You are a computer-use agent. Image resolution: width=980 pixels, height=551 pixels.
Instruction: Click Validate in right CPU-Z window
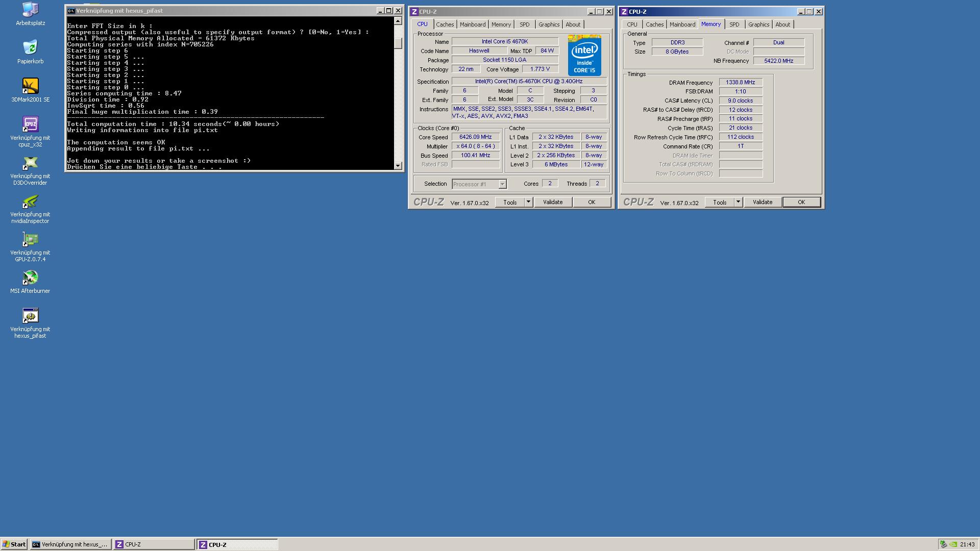click(763, 203)
